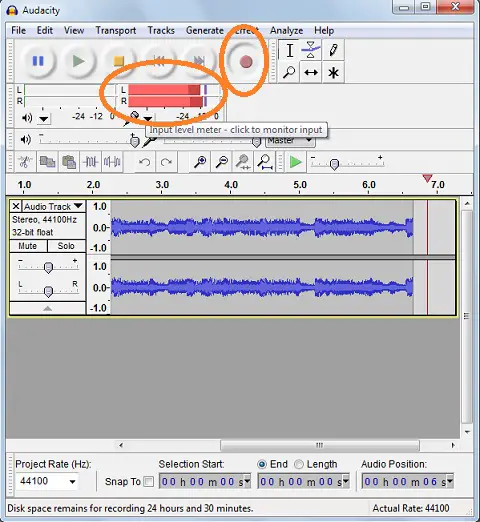Click the Undo arrow icon
The image size is (480, 522).
[x=145, y=162]
